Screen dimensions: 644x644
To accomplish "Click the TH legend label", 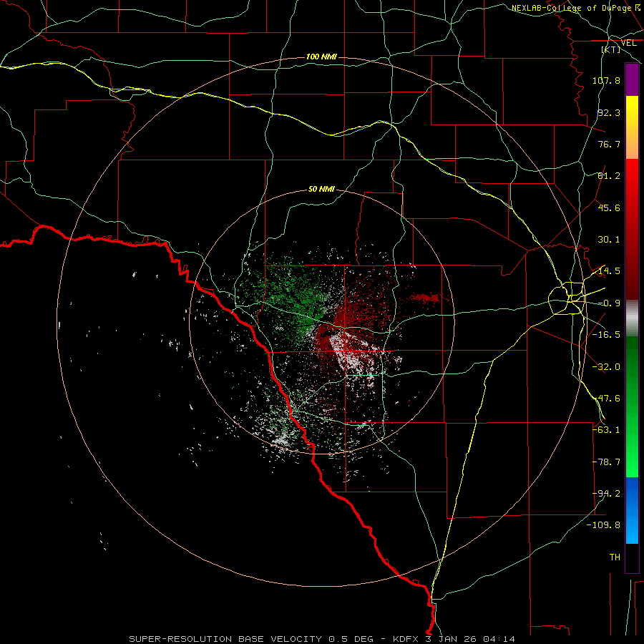I will [x=615, y=557].
